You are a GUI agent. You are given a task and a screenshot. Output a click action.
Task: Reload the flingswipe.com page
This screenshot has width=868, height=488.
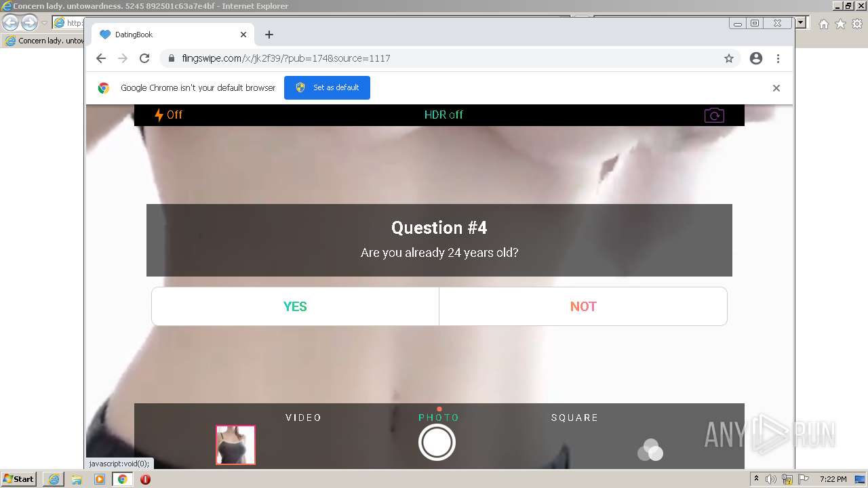pos(144,58)
